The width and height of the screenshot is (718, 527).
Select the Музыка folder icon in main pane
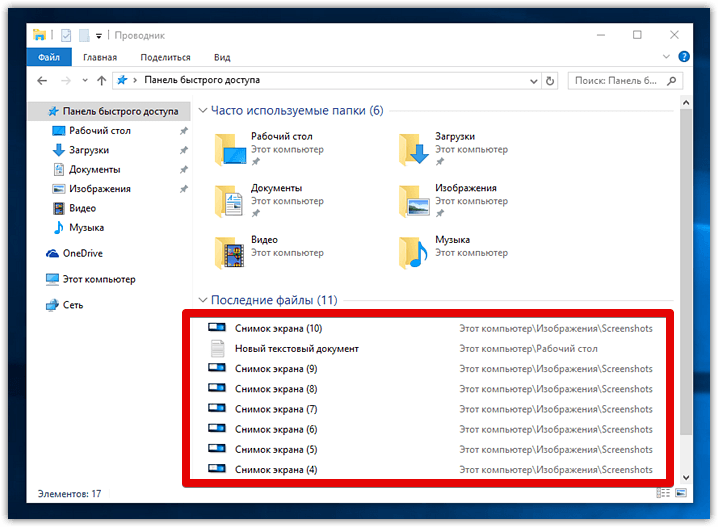[413, 252]
